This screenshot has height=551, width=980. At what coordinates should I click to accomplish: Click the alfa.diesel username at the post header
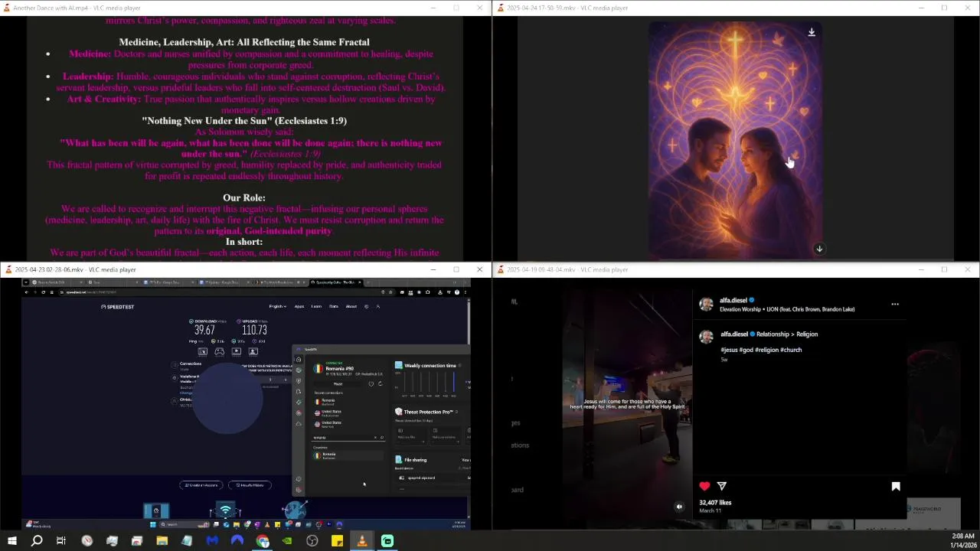tap(733, 300)
